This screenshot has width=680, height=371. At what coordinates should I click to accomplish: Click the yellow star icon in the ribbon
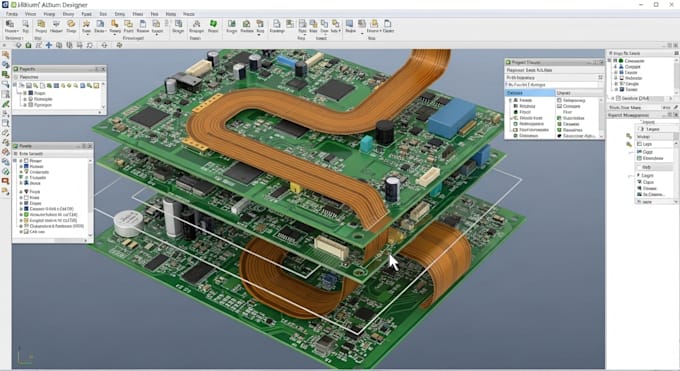[86, 23]
